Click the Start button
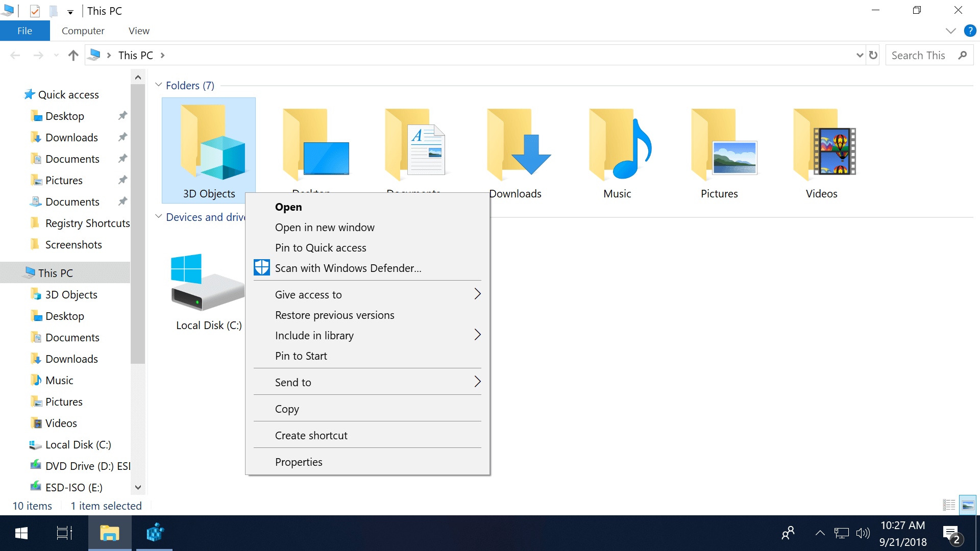The width and height of the screenshot is (980, 551). tap(20, 533)
